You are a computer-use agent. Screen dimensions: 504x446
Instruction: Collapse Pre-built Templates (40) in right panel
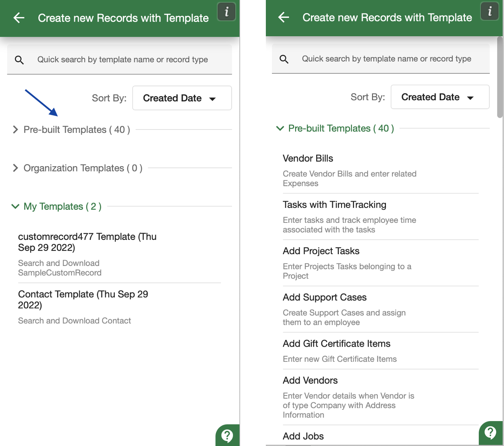coord(335,128)
